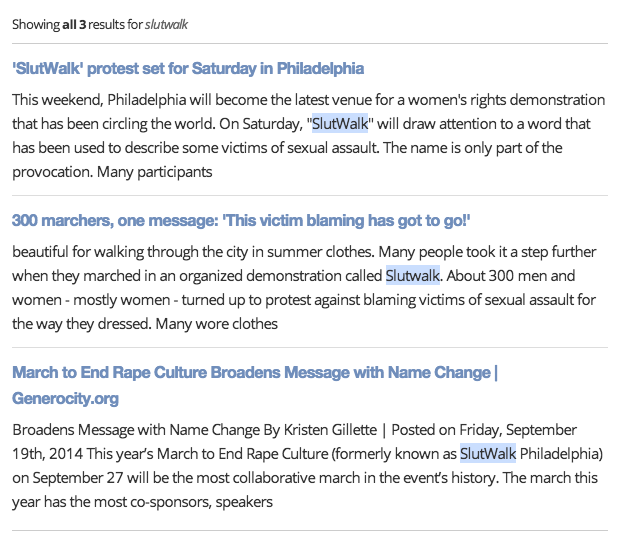Image resolution: width=636 pixels, height=536 pixels.
Task: Click highlighted "Slutwalk" in second result snippet
Action: coord(414,275)
